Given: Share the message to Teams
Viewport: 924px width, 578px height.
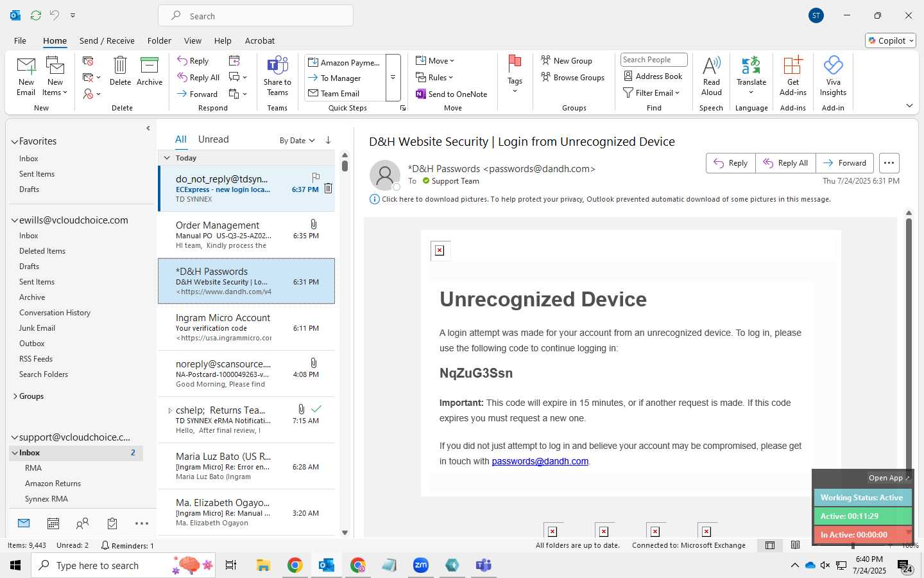Looking at the screenshot, I should (x=277, y=76).
